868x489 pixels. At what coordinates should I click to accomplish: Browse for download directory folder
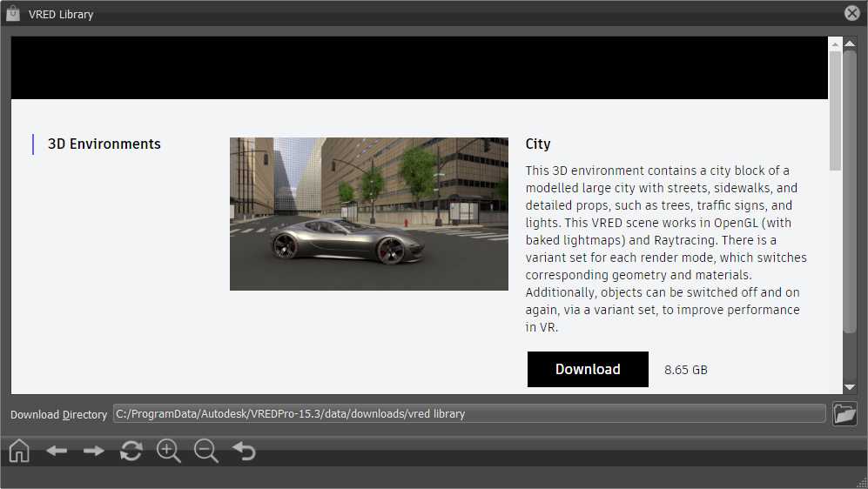[x=844, y=414]
